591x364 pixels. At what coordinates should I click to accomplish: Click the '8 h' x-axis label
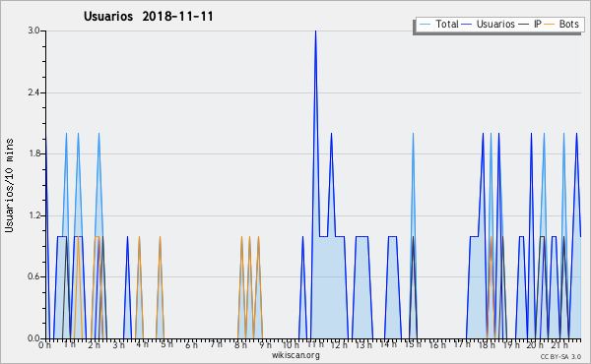coord(240,344)
